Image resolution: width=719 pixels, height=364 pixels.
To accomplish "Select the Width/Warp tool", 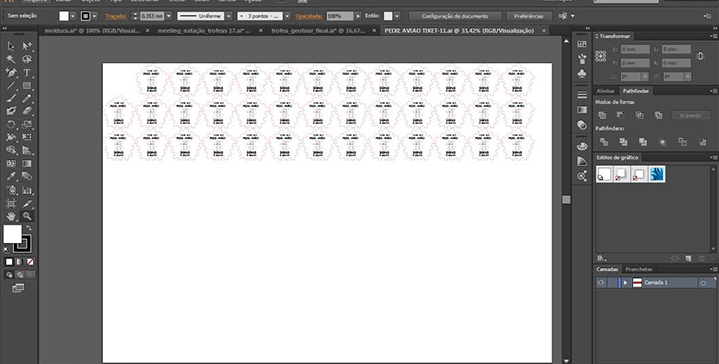I will point(11,137).
